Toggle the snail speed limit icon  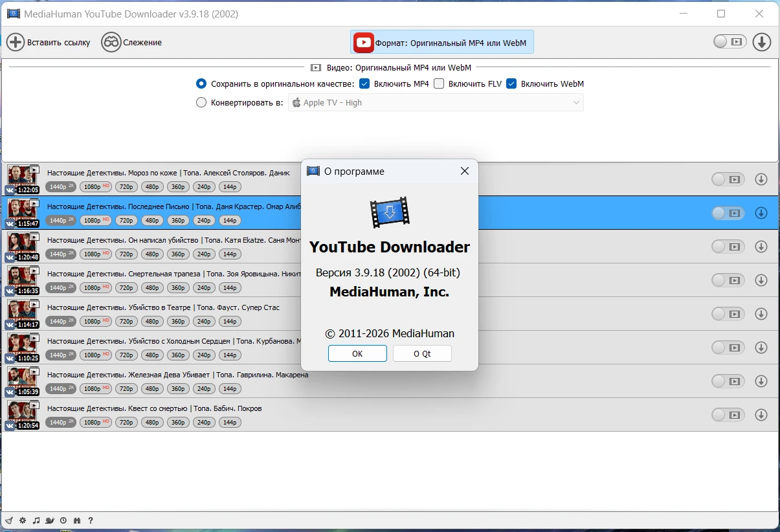coord(50,520)
